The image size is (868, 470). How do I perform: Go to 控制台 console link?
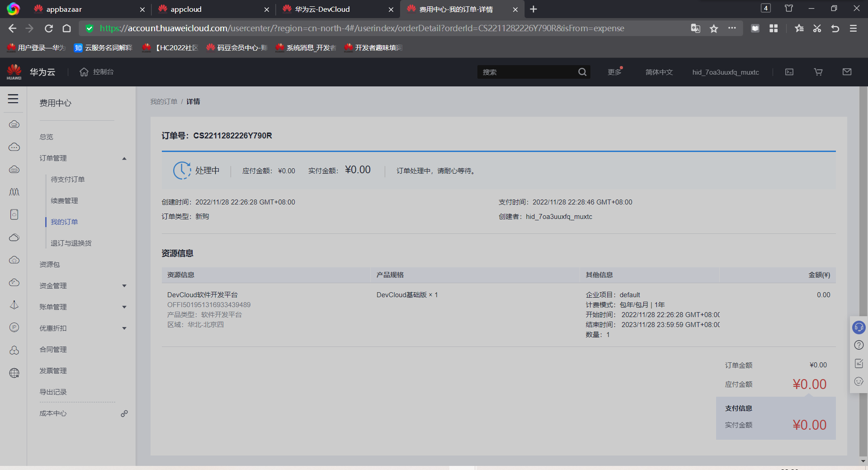(97, 72)
